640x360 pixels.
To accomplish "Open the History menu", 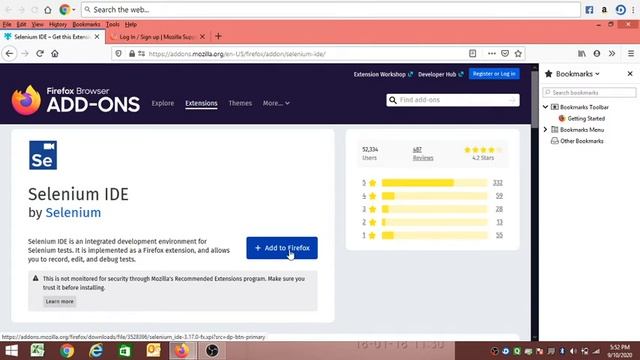I will click(x=58, y=24).
